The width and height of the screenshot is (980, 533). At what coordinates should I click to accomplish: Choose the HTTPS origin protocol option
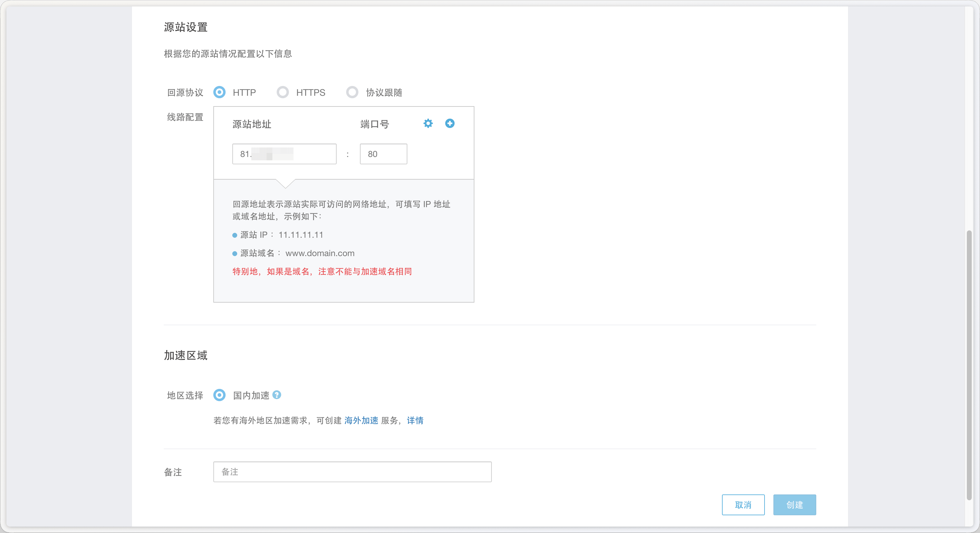tap(283, 92)
